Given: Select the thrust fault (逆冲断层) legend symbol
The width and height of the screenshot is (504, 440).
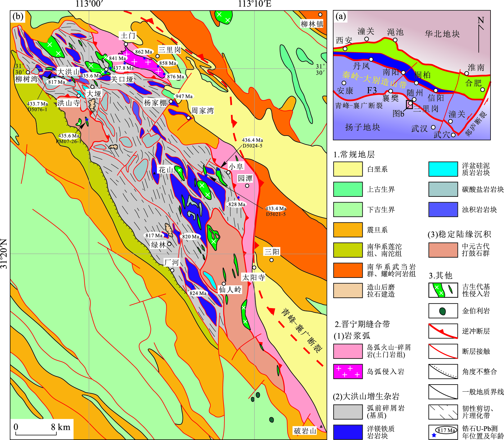Looking at the screenshot, I should pyautogui.click(x=443, y=331).
